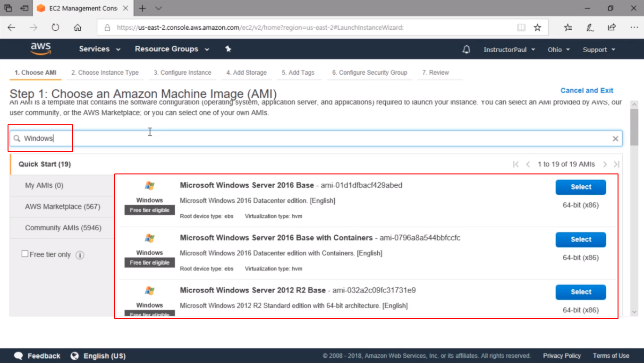The width and height of the screenshot is (644, 363).
Task: Click scrollbar down arrow
Action: click(x=635, y=312)
